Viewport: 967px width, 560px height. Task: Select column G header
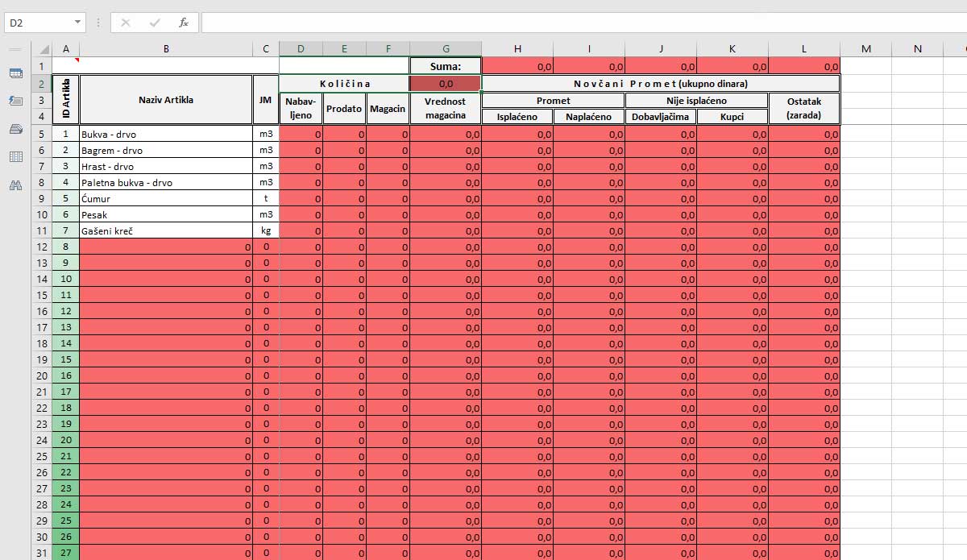[446, 49]
